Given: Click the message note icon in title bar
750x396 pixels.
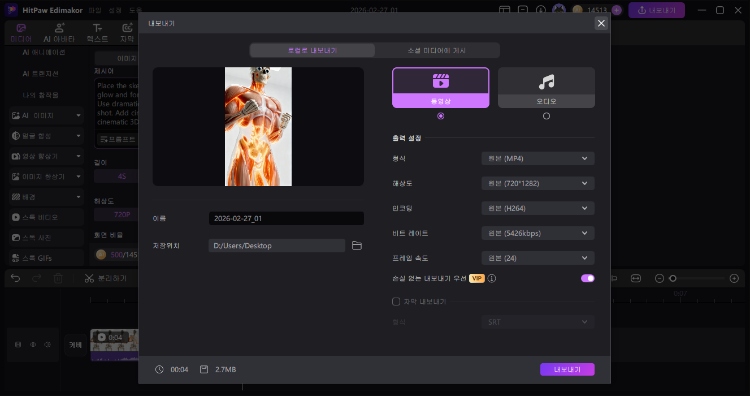Looking at the screenshot, I should [x=523, y=10].
